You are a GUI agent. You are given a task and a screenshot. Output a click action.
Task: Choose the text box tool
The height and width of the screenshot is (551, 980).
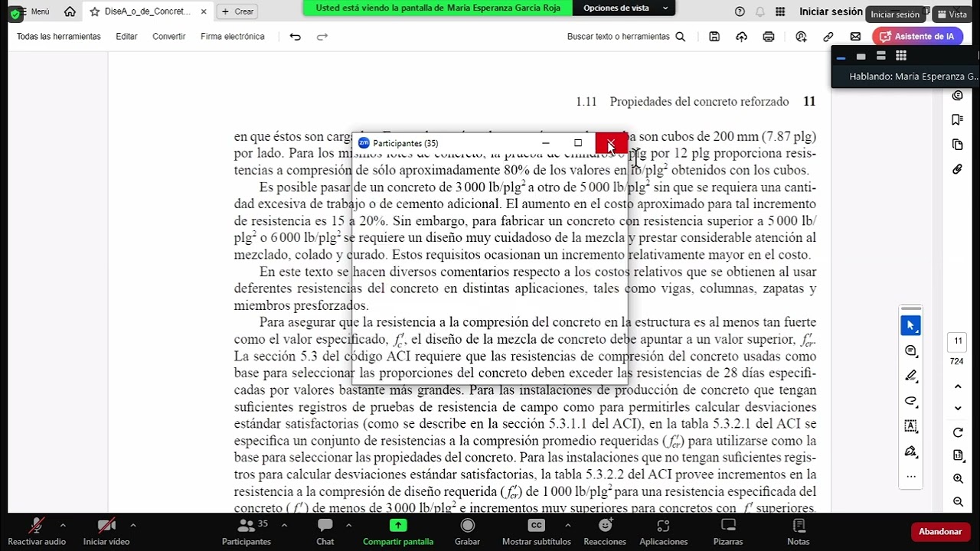[911, 426]
